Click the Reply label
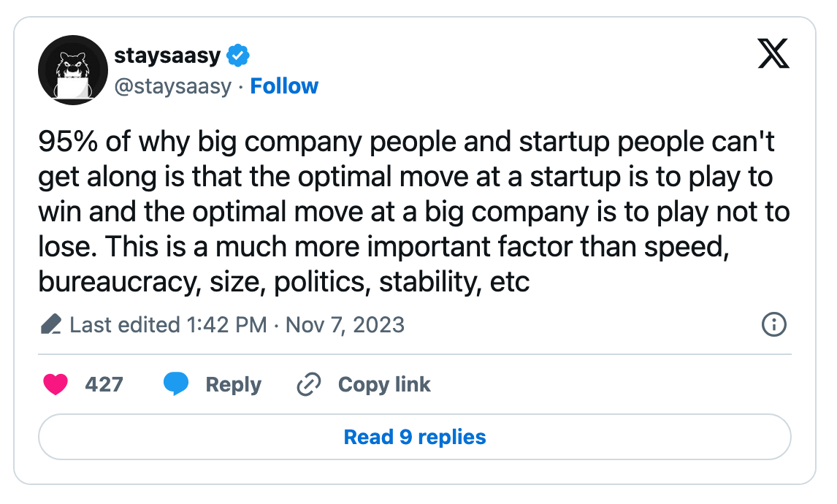Screen dimensions: 837x504 pos(234,385)
